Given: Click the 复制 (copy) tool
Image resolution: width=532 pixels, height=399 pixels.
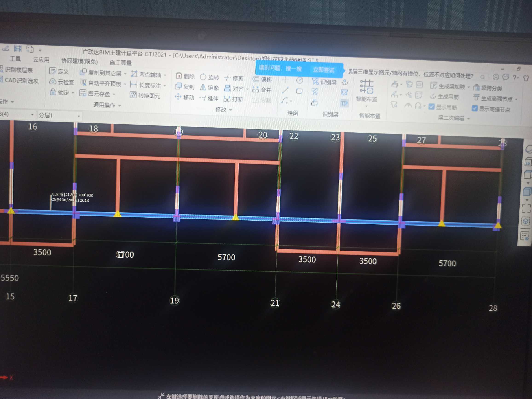Looking at the screenshot, I should coord(185,86).
